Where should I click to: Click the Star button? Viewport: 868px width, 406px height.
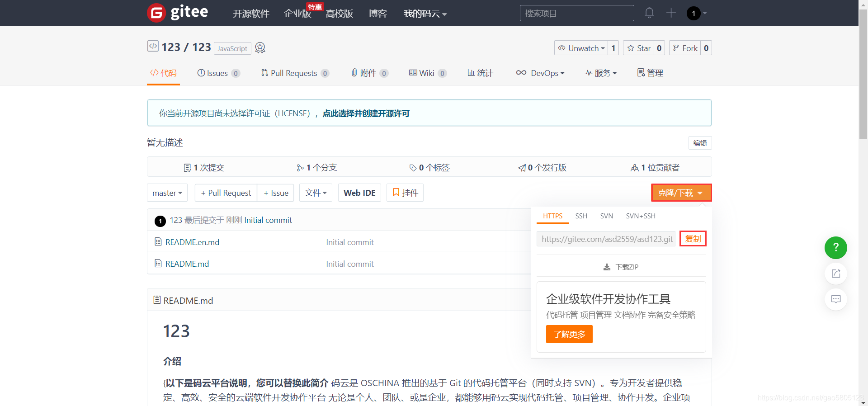tap(639, 48)
